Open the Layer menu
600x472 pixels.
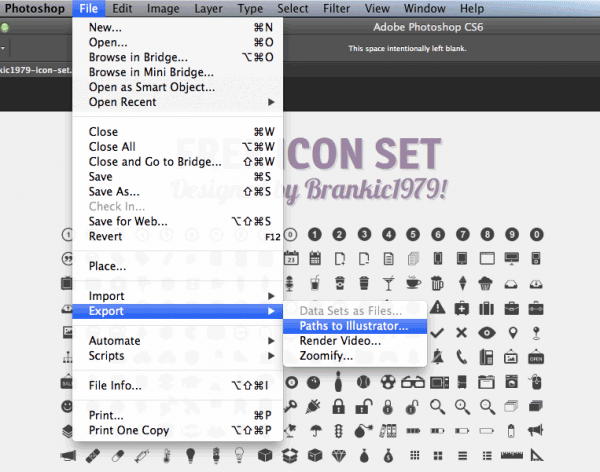pos(208,8)
